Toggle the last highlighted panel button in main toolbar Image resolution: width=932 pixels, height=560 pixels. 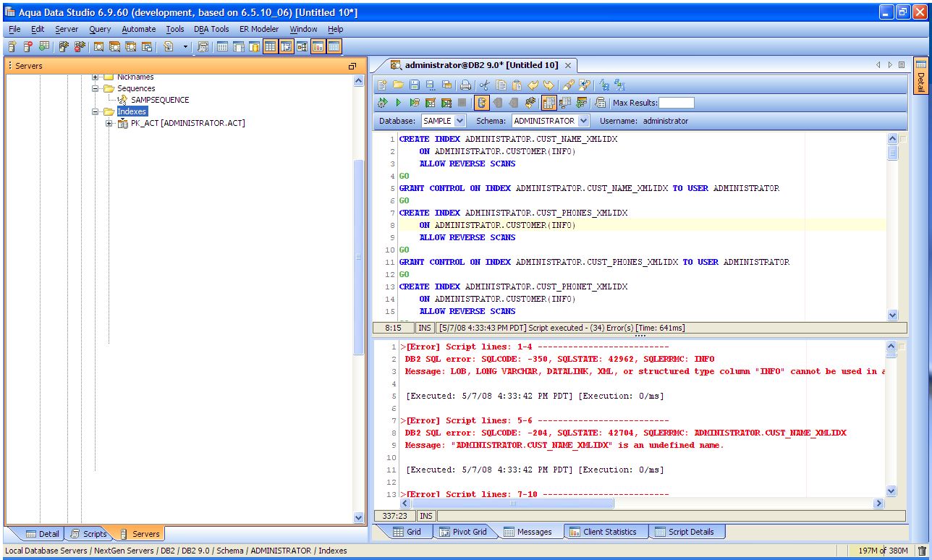(x=334, y=47)
